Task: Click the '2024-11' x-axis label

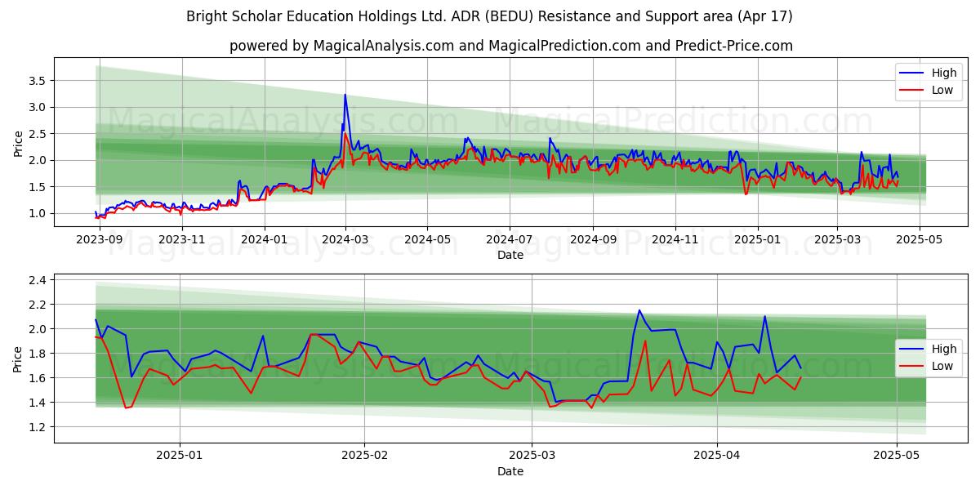Action: 675,240
